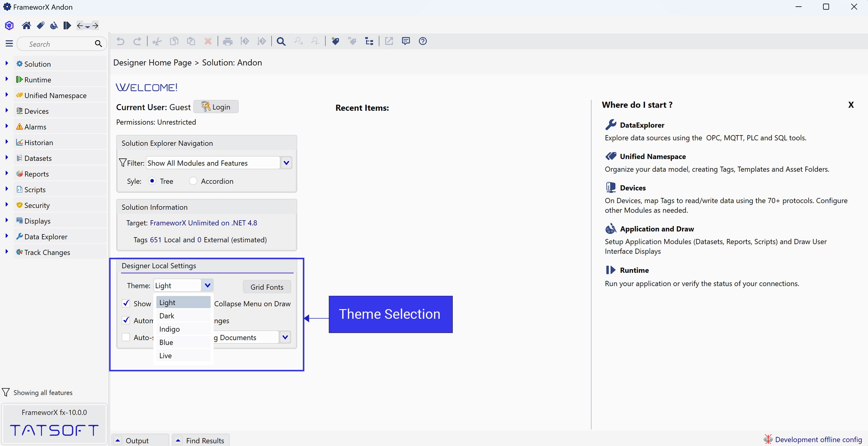Choose Live theme from list
The width and height of the screenshot is (868, 446).
183,355
